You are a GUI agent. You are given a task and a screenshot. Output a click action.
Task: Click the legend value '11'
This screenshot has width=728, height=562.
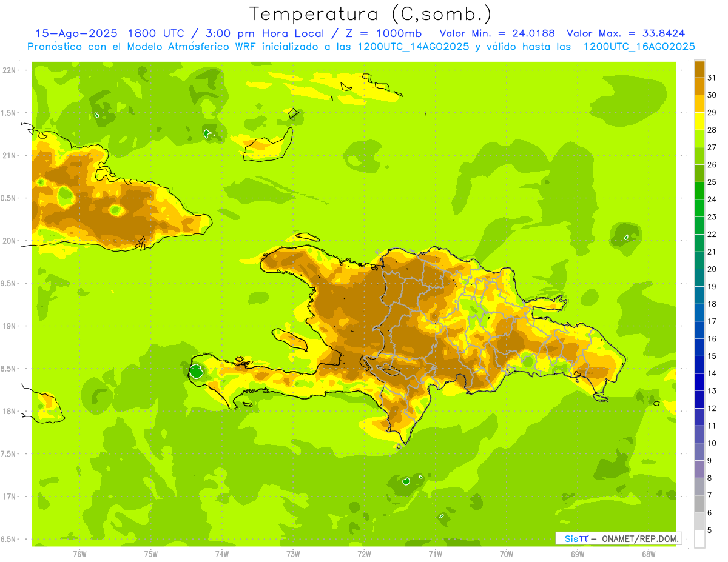point(712,426)
